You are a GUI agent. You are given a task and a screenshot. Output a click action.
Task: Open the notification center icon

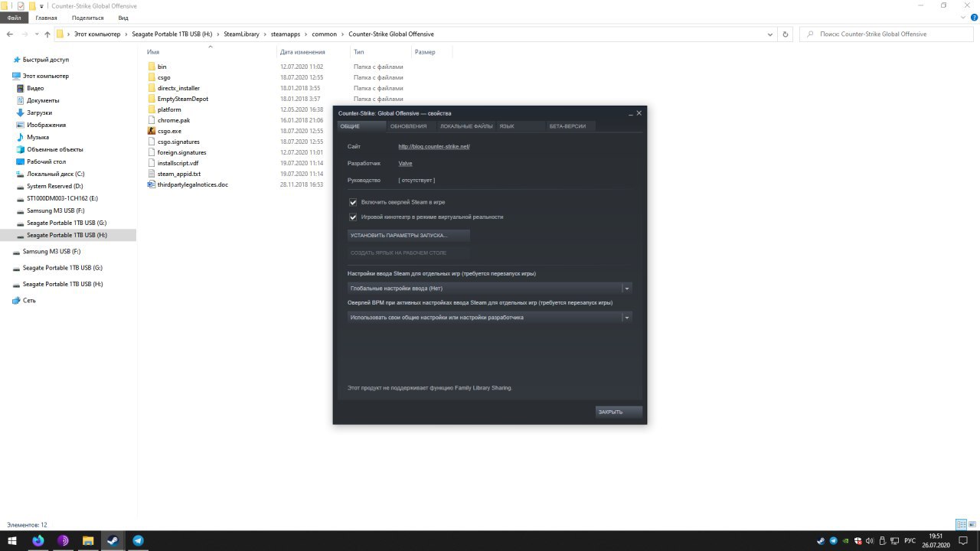click(965, 540)
